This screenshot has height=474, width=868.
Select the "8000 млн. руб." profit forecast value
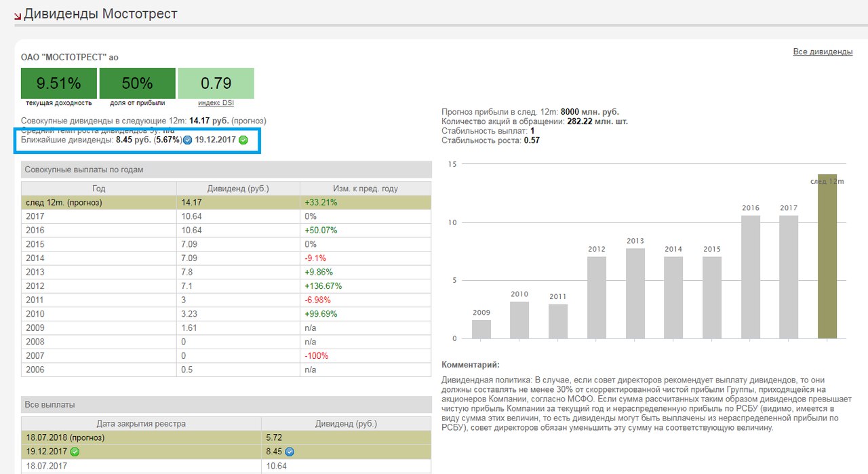point(590,112)
